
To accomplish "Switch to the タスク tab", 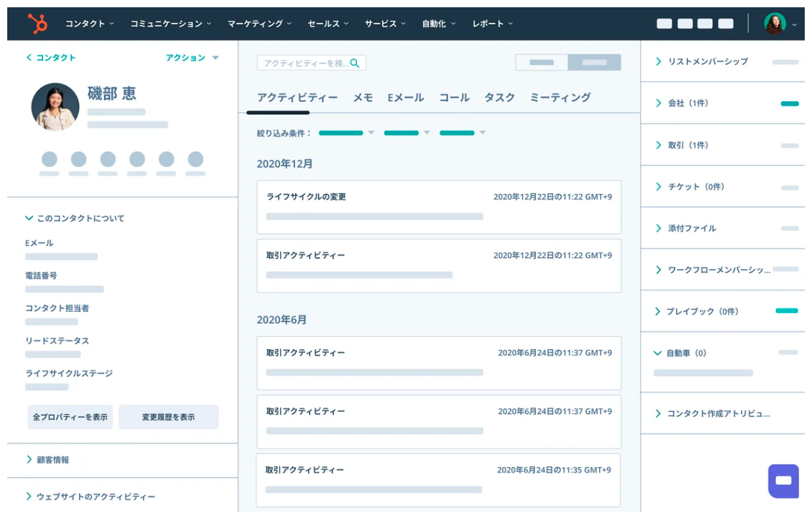I will (x=500, y=97).
